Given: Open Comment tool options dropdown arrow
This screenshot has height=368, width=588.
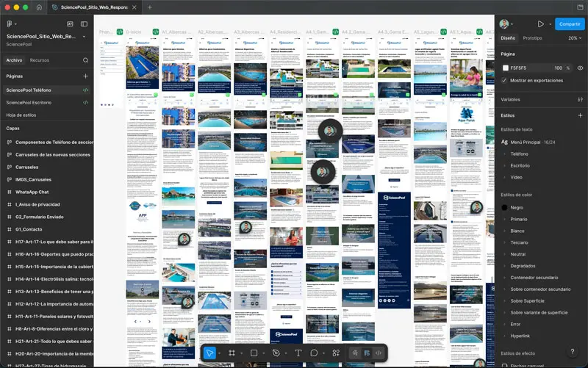Looking at the screenshot, I should [323, 353].
